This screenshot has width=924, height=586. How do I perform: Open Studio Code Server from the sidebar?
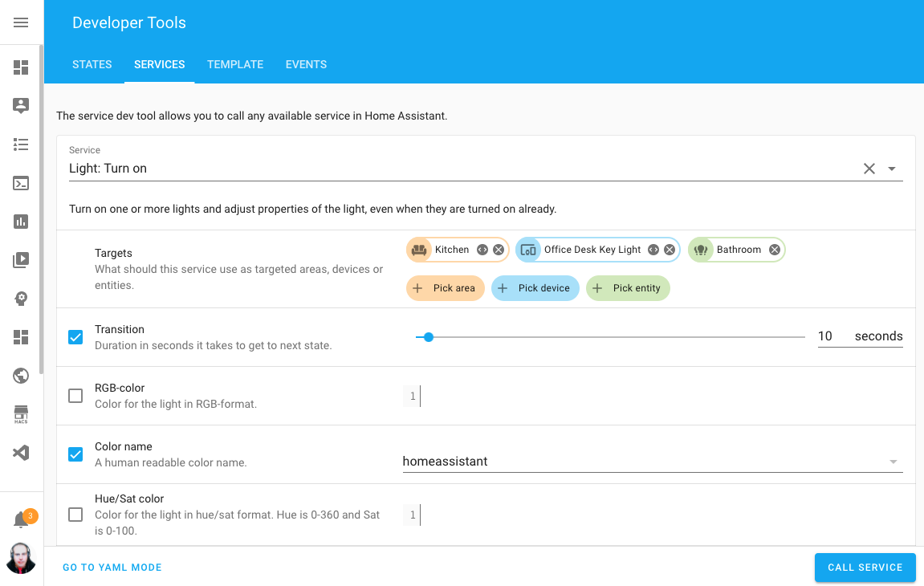click(x=21, y=453)
